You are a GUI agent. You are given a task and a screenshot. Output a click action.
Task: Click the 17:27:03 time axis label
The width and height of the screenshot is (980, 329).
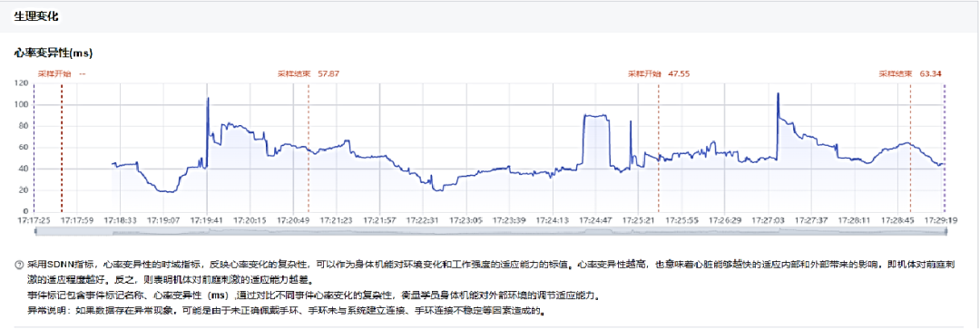coord(769,220)
